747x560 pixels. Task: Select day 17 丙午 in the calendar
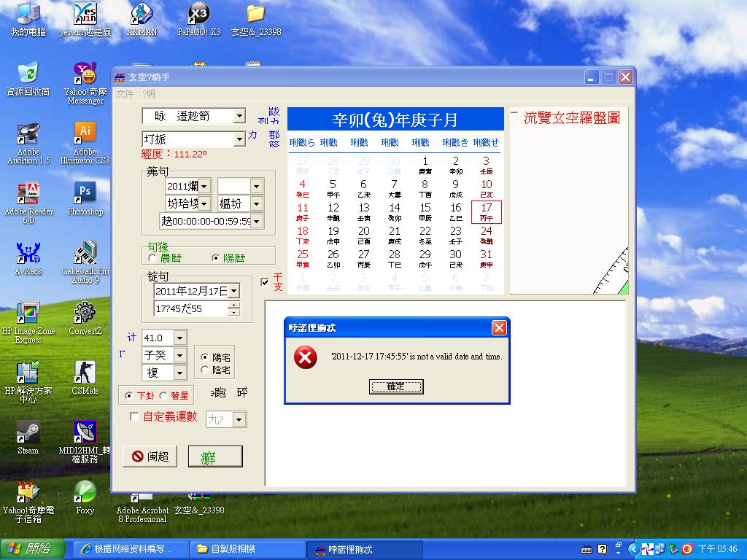[486, 212]
